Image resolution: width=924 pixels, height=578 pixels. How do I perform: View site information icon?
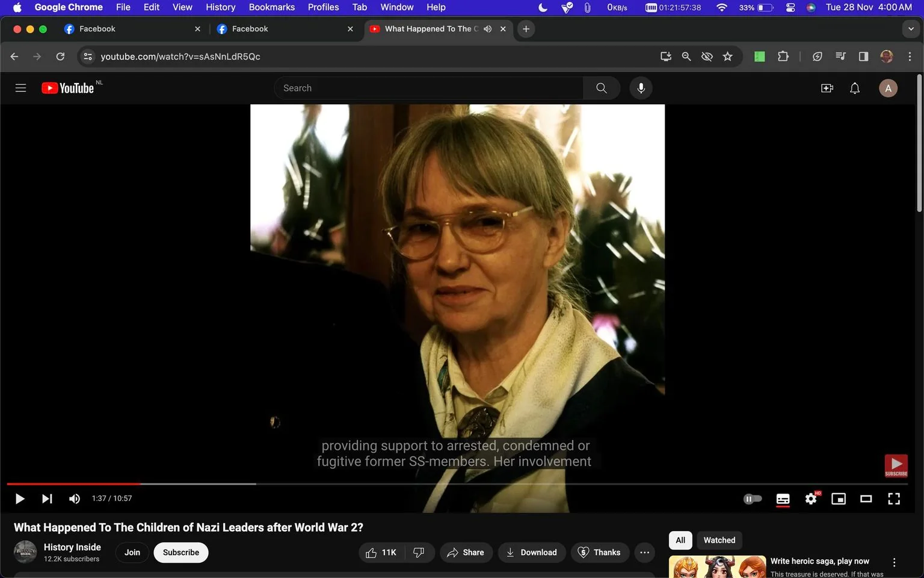point(88,57)
